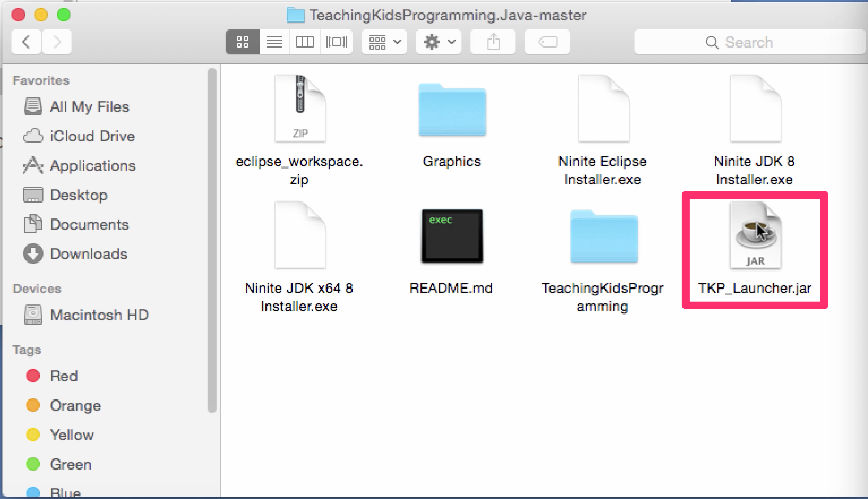Click the Search field
The width and height of the screenshot is (868, 499).
point(749,42)
